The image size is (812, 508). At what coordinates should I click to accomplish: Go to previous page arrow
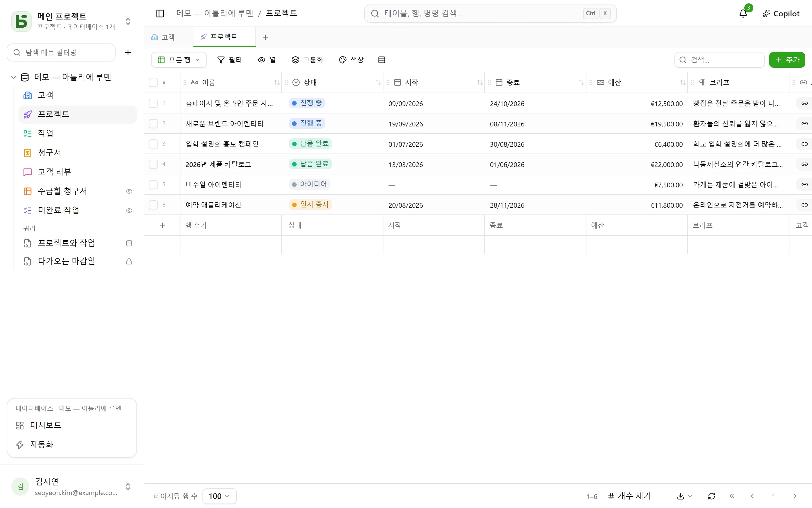(752, 496)
